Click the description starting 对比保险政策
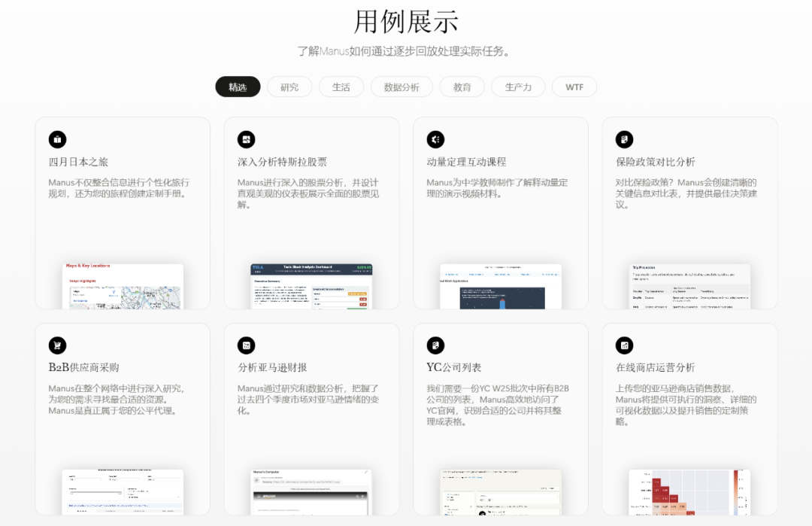The image size is (812, 526). [x=686, y=193]
